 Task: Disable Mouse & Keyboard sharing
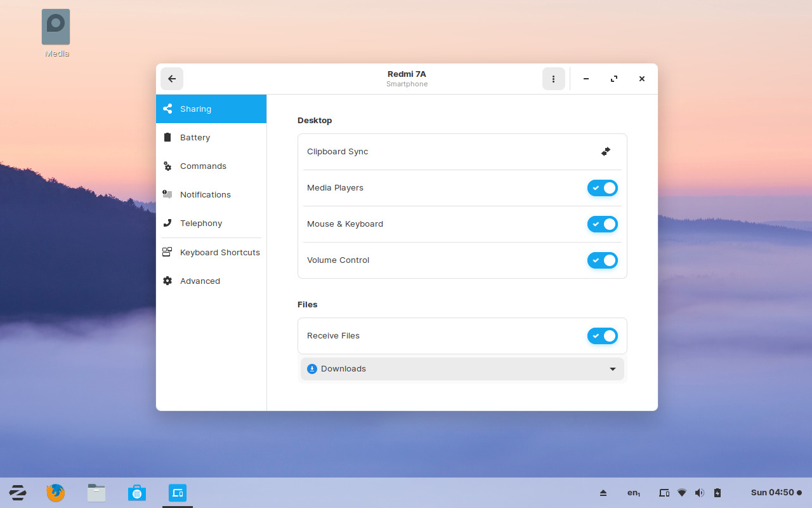pyautogui.click(x=602, y=224)
